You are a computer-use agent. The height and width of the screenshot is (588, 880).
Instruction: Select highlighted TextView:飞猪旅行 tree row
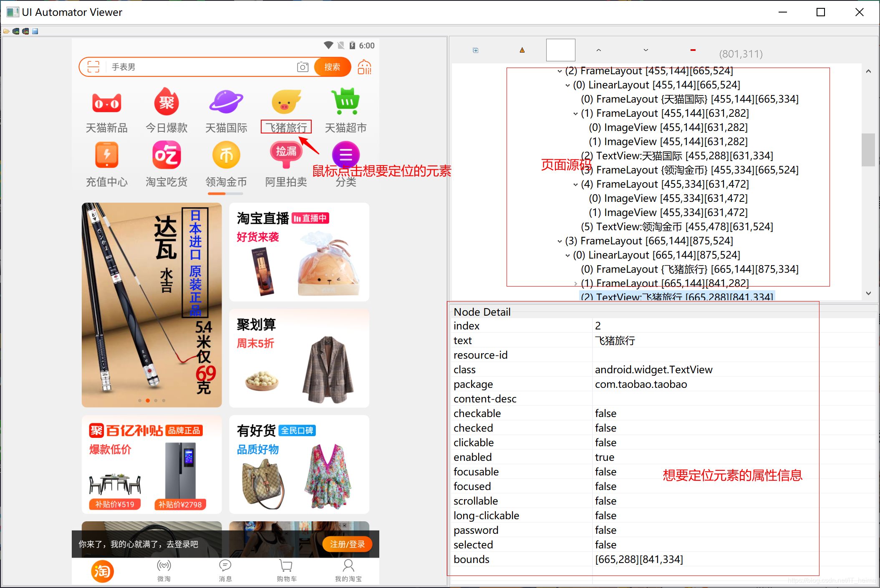[x=677, y=297]
